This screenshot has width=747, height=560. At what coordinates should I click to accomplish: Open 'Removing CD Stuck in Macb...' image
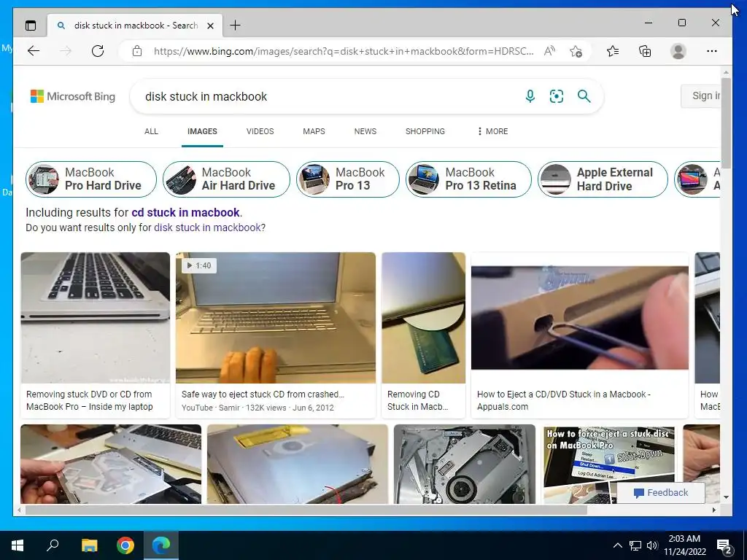(x=424, y=318)
